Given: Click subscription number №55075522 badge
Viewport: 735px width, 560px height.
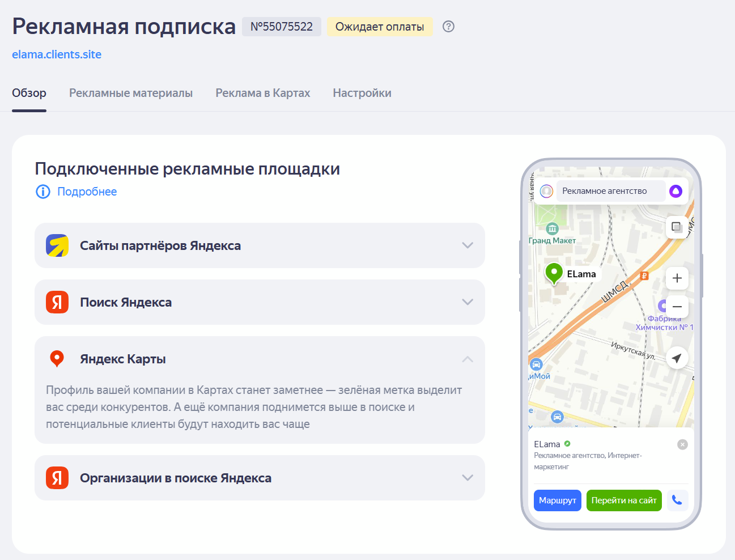Looking at the screenshot, I should click(x=282, y=27).
